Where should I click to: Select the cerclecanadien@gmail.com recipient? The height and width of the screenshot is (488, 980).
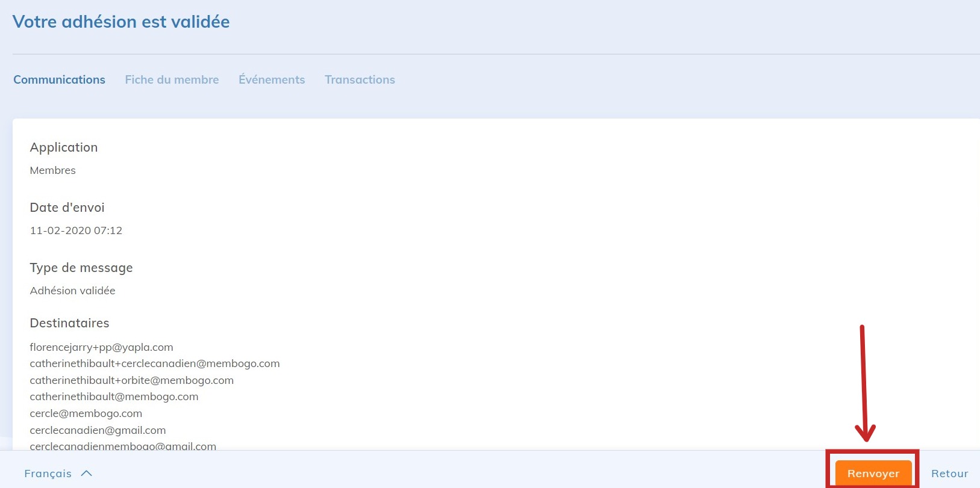(98, 430)
